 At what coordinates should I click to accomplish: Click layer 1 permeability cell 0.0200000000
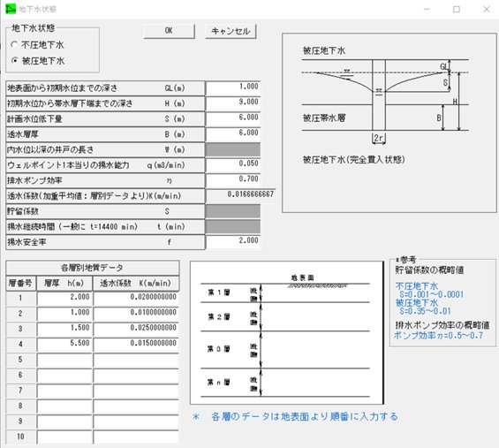pos(136,299)
